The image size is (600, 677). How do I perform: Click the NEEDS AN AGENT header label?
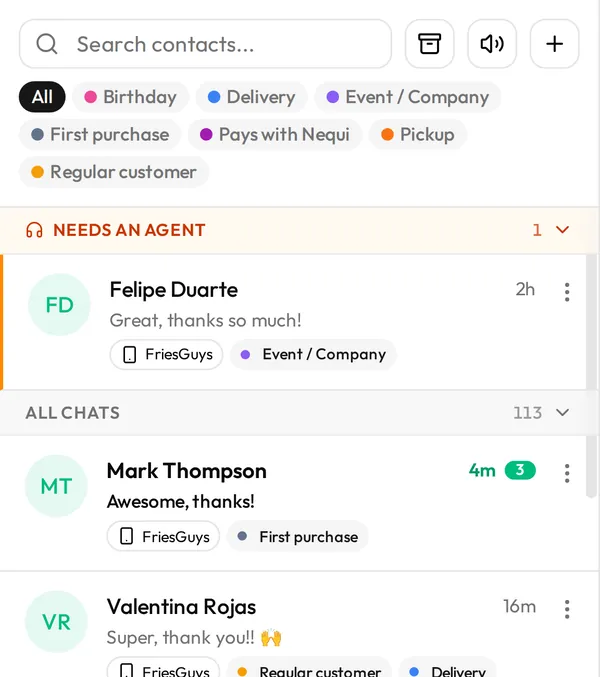coord(129,230)
